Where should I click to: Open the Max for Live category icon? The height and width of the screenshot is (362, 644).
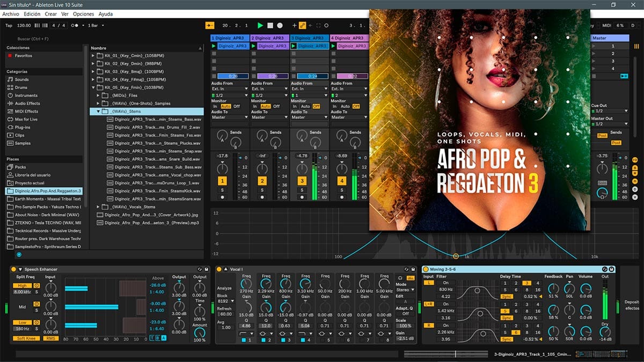(10, 119)
